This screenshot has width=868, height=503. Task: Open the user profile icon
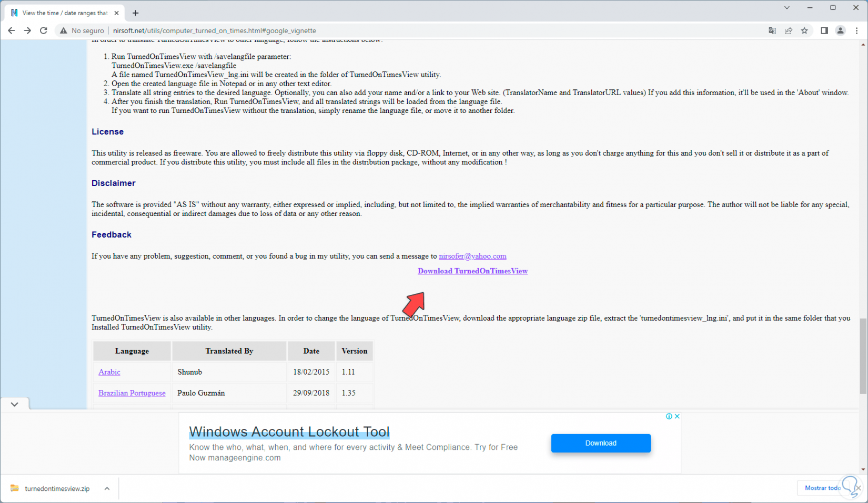pos(841,30)
